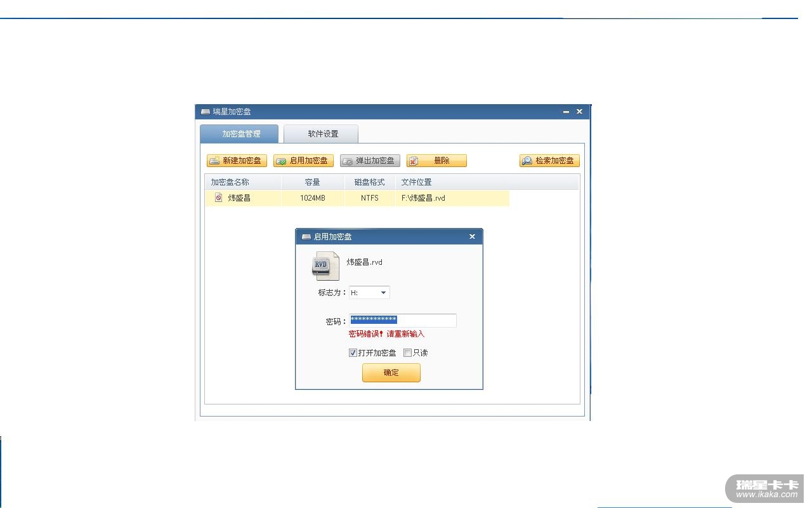Minimize the 瑞星加密盘 main window
The width and height of the screenshot is (812, 508).
(x=566, y=112)
